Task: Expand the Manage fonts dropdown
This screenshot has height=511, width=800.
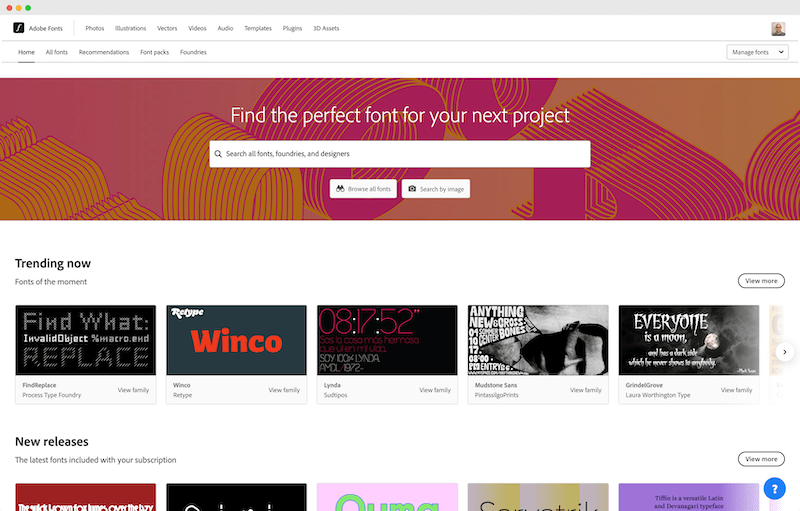Action: [x=756, y=52]
